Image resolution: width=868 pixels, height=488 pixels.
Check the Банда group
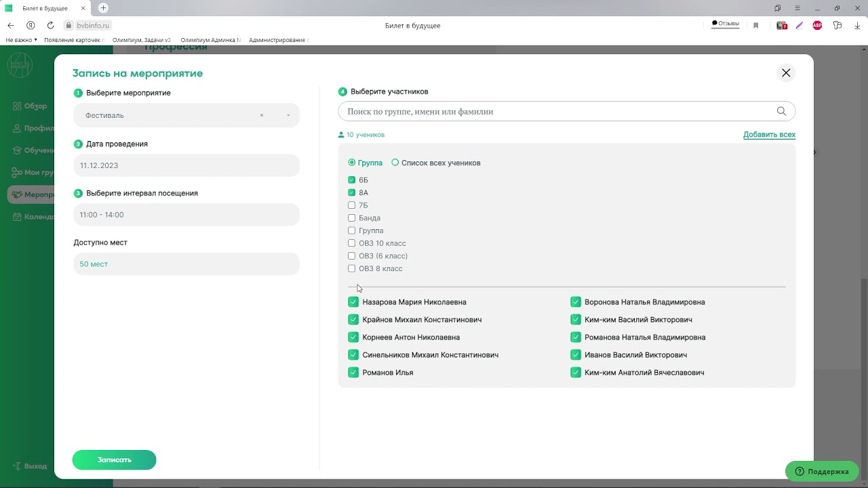(351, 218)
